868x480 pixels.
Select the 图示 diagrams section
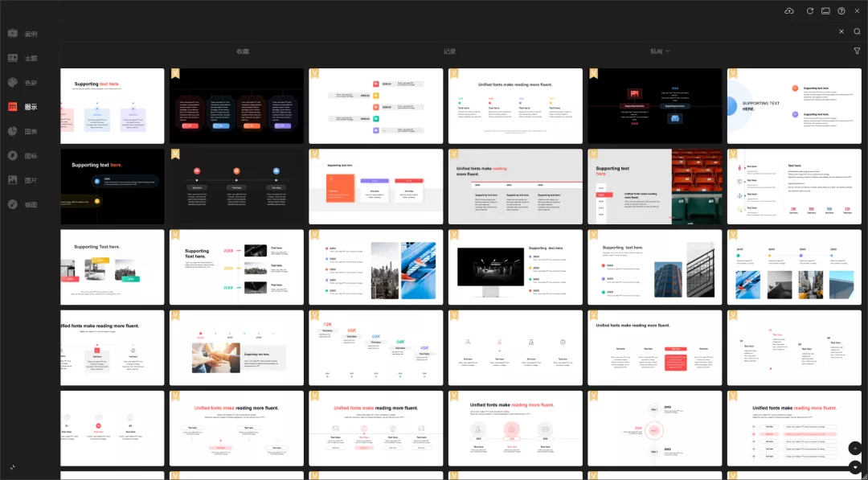tap(23, 107)
